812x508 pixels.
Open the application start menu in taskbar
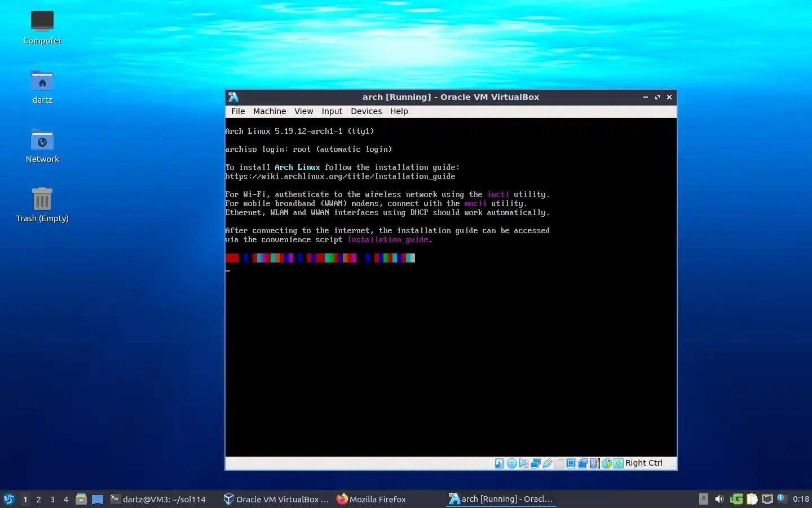pyautogui.click(x=8, y=499)
